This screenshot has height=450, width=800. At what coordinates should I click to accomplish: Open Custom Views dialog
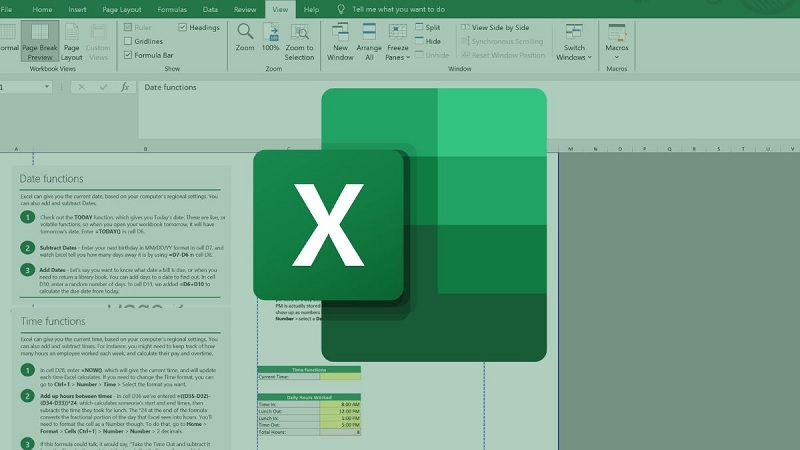pos(98,41)
